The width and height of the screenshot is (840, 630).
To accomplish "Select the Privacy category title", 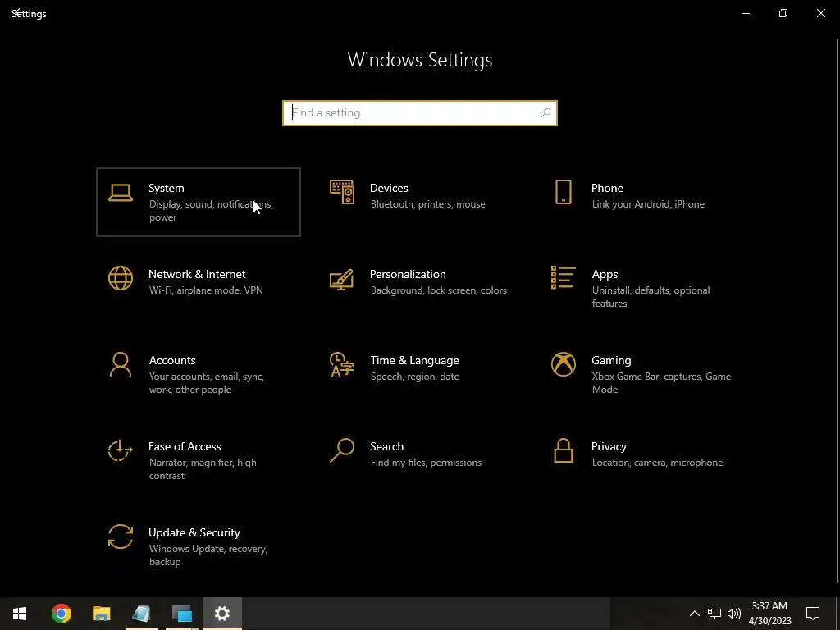I will coord(609,447).
